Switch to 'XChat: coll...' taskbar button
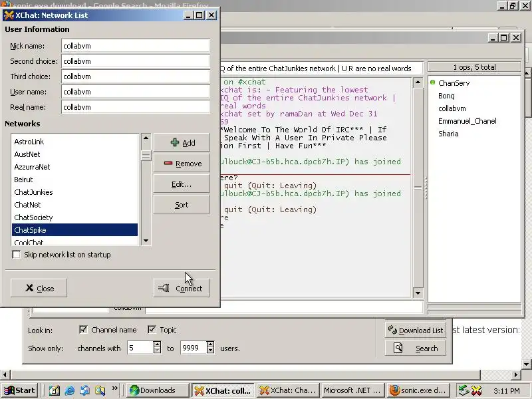This screenshot has width=532, height=399. pos(223,390)
